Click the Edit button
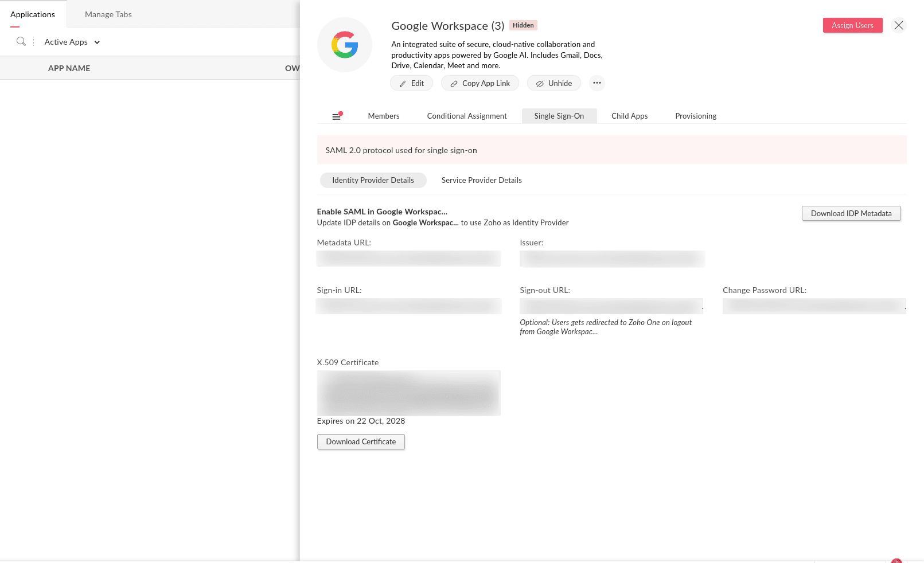The image size is (924, 563). point(412,83)
